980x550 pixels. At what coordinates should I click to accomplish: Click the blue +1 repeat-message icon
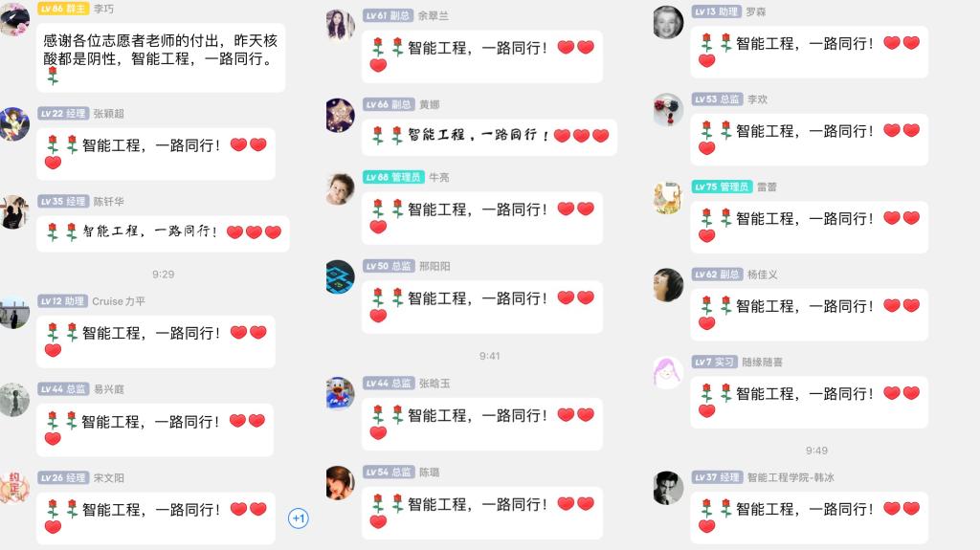tap(299, 518)
